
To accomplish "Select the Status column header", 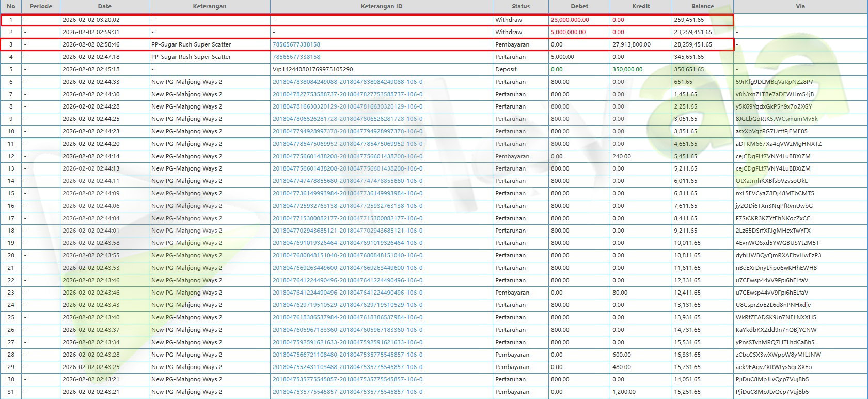I will click(x=520, y=6).
